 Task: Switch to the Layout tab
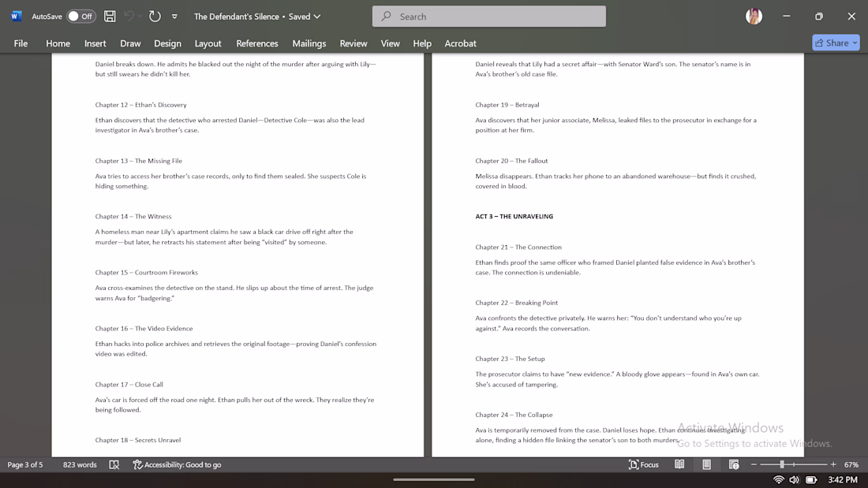point(208,43)
